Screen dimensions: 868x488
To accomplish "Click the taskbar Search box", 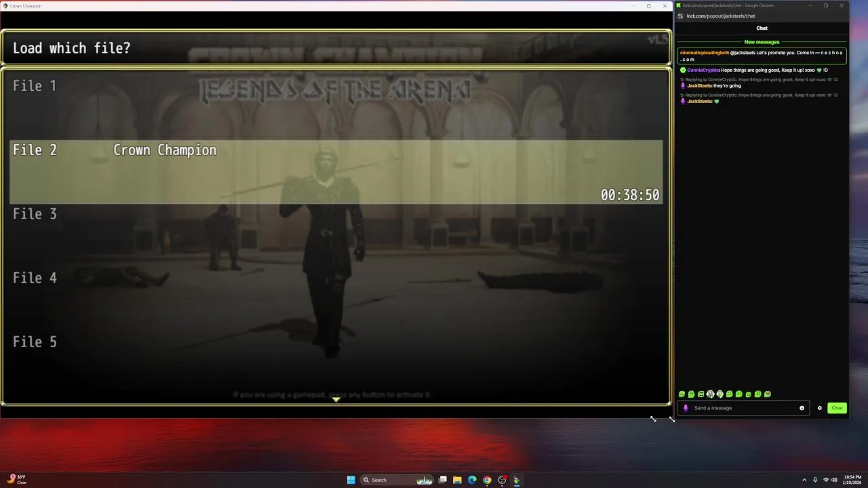I will [x=397, y=480].
